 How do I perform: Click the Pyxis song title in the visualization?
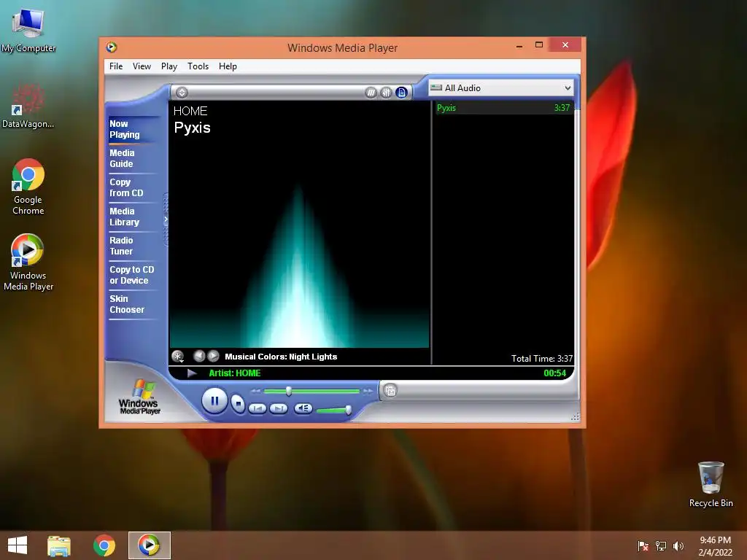tap(192, 128)
